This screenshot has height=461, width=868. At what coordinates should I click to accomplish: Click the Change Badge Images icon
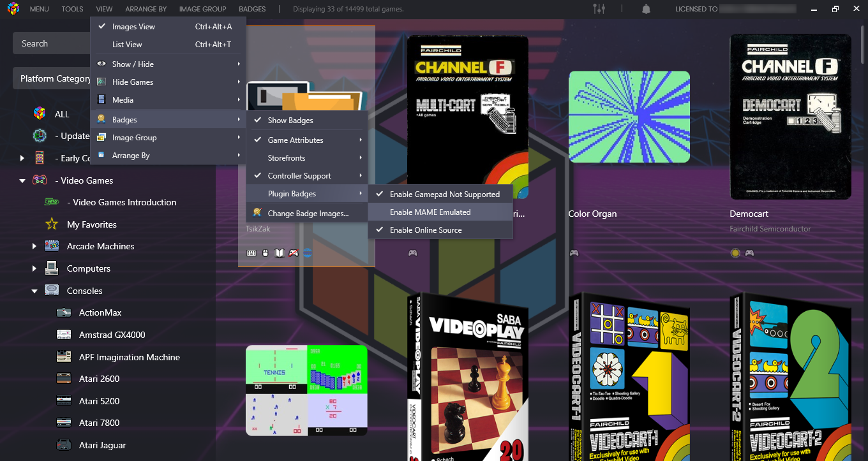pyautogui.click(x=257, y=213)
